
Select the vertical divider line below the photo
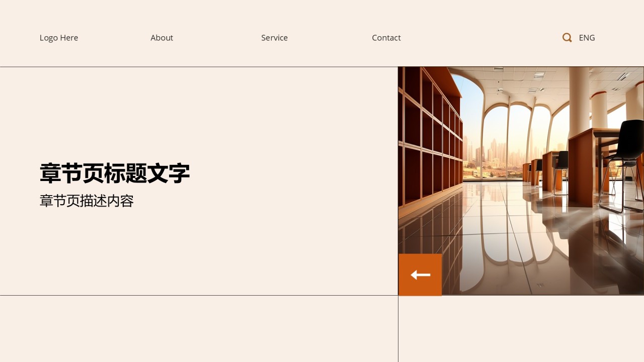pos(398,329)
